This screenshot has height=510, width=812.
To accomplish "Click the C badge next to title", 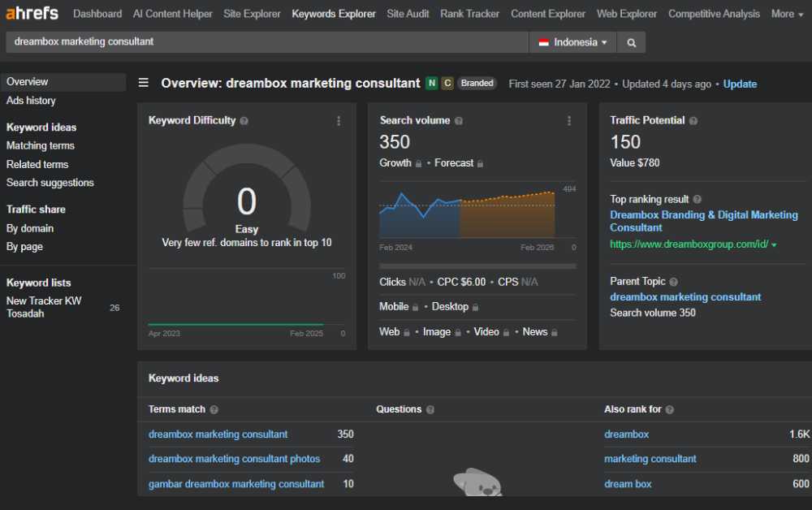I will tap(447, 84).
